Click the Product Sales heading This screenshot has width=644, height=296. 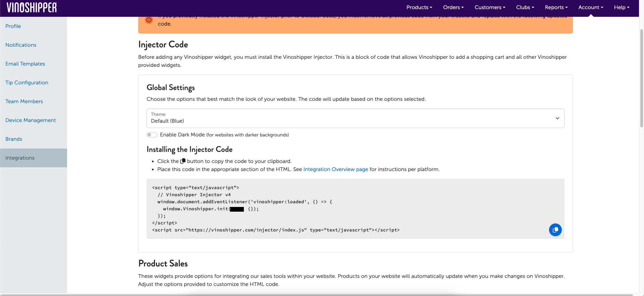tap(163, 263)
